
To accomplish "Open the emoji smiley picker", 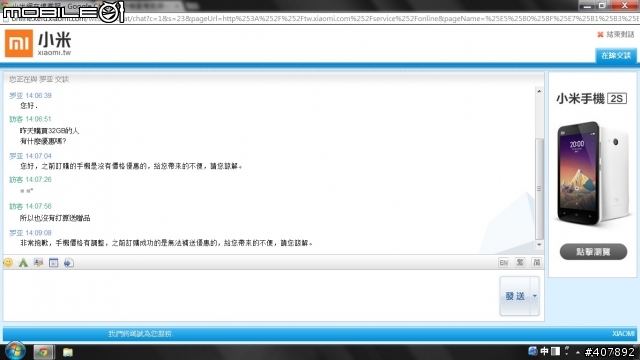I will [x=8, y=262].
